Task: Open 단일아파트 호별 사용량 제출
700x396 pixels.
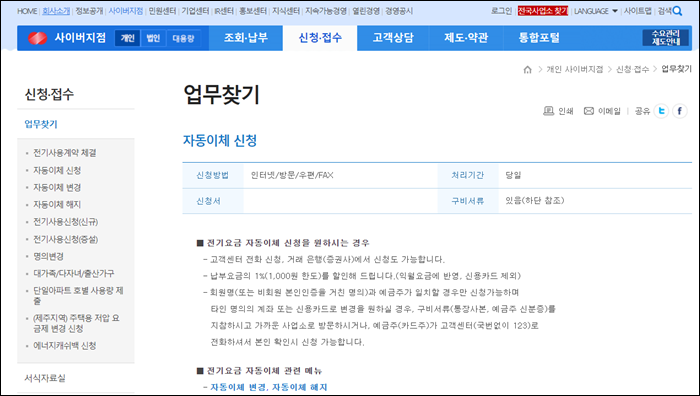Action: pos(78,296)
